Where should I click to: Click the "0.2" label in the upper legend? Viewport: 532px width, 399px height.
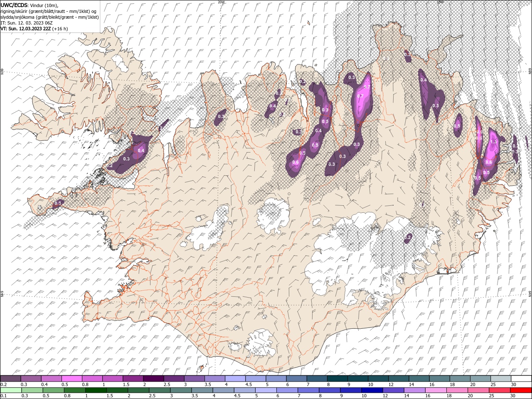[x=3, y=385]
